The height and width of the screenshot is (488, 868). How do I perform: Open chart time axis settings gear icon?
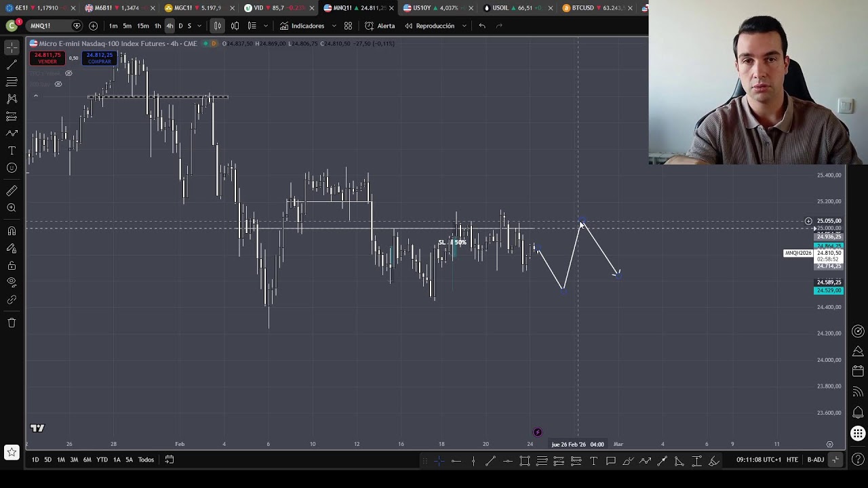[829, 444]
